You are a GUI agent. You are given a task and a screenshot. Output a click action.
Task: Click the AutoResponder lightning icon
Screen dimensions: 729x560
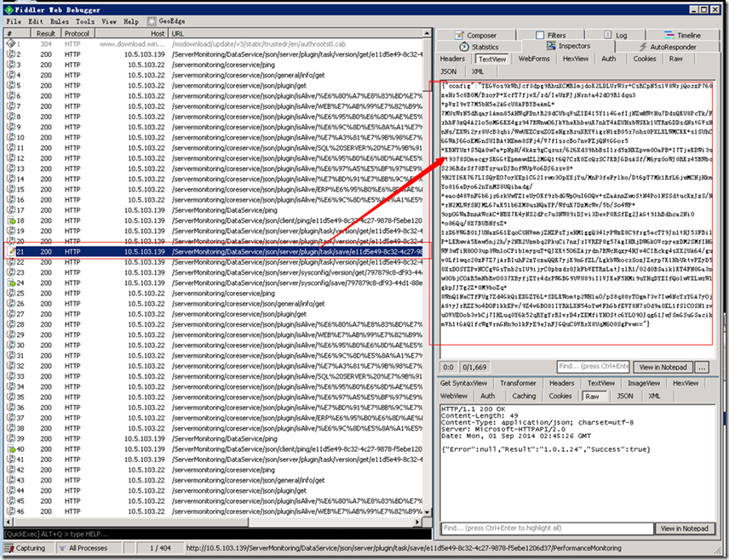[643, 47]
